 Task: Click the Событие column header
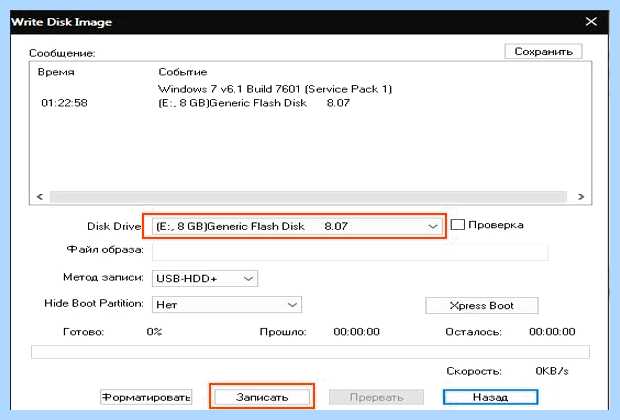[x=183, y=72]
